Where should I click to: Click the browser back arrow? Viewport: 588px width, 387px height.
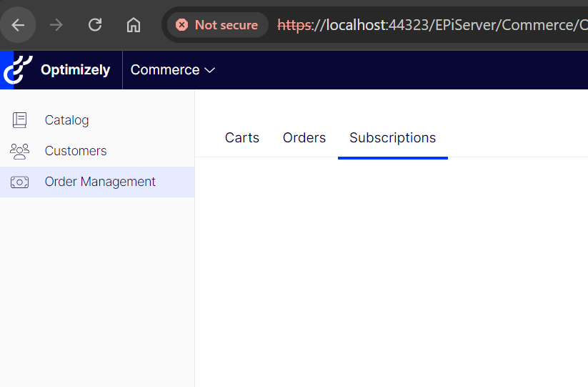(x=18, y=25)
